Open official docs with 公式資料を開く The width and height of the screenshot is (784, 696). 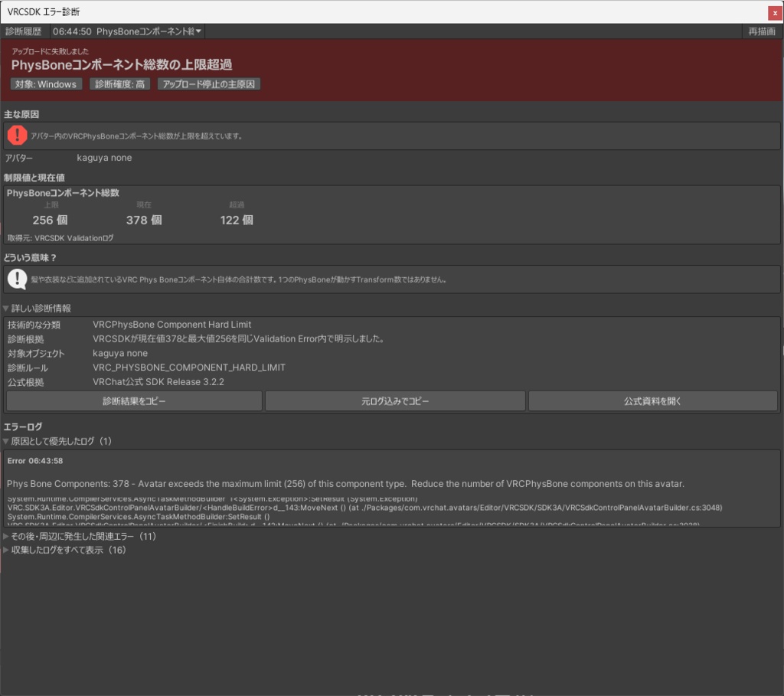coord(652,401)
